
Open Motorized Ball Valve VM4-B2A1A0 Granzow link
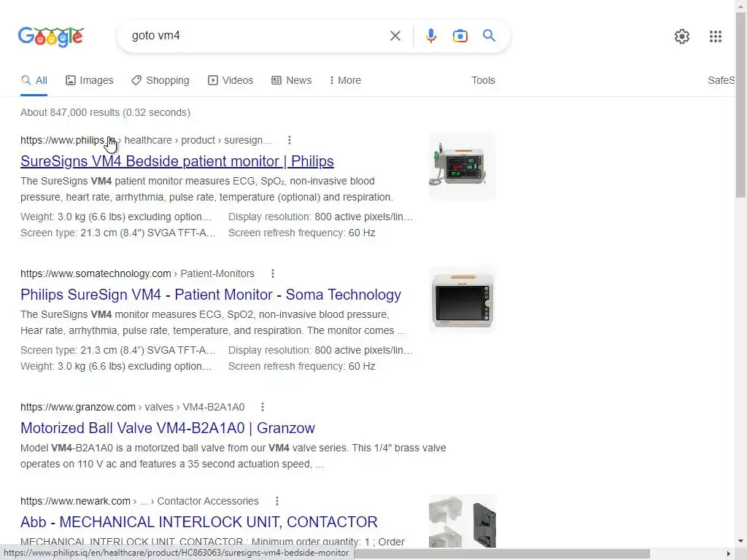(168, 427)
